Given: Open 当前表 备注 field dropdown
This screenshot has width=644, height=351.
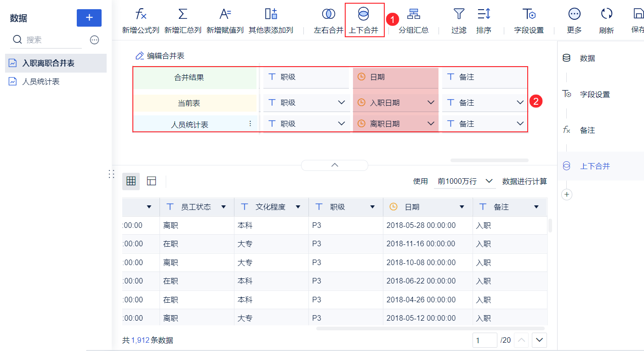Looking at the screenshot, I should pyautogui.click(x=520, y=102).
